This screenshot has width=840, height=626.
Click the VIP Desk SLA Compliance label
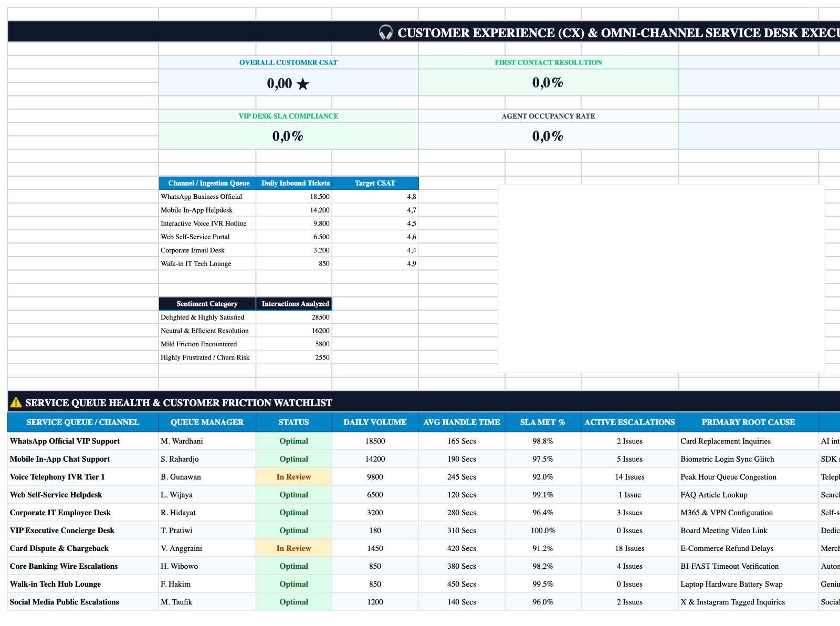(x=288, y=116)
